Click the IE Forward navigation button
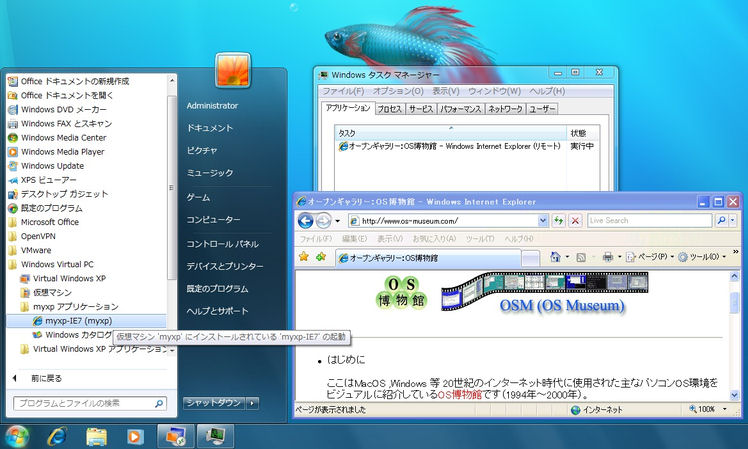The image size is (748, 449). click(x=323, y=220)
